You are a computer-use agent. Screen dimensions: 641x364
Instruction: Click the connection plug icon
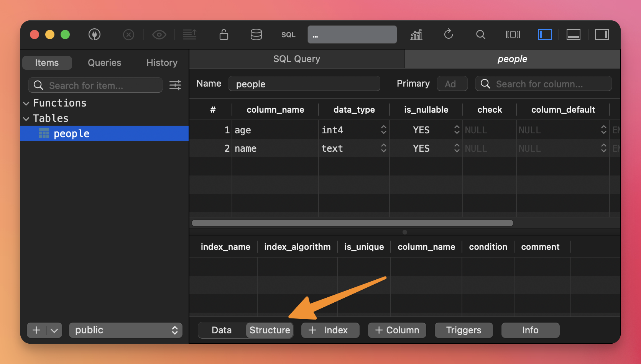tap(94, 35)
